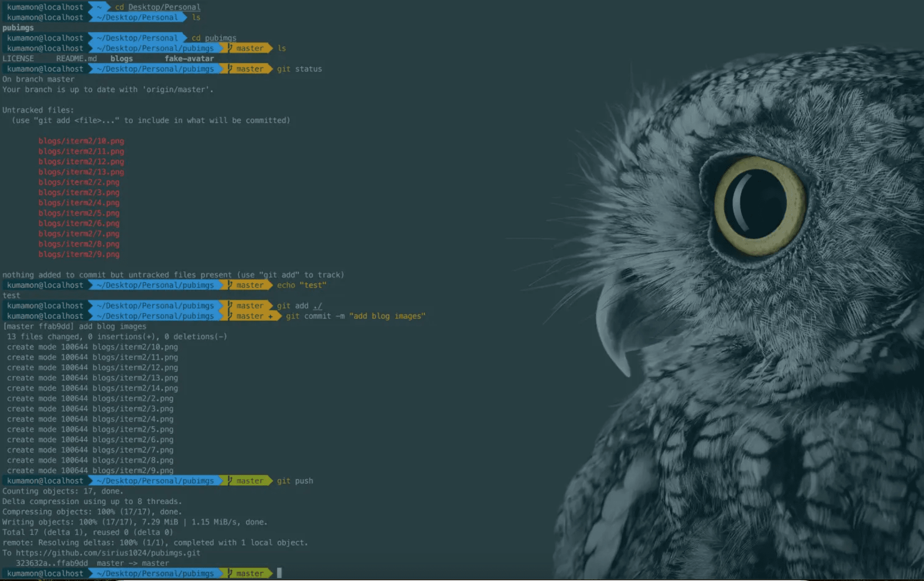
Task: Select red untracked file blogs/iterm2/2.png
Action: pyautogui.click(x=79, y=182)
